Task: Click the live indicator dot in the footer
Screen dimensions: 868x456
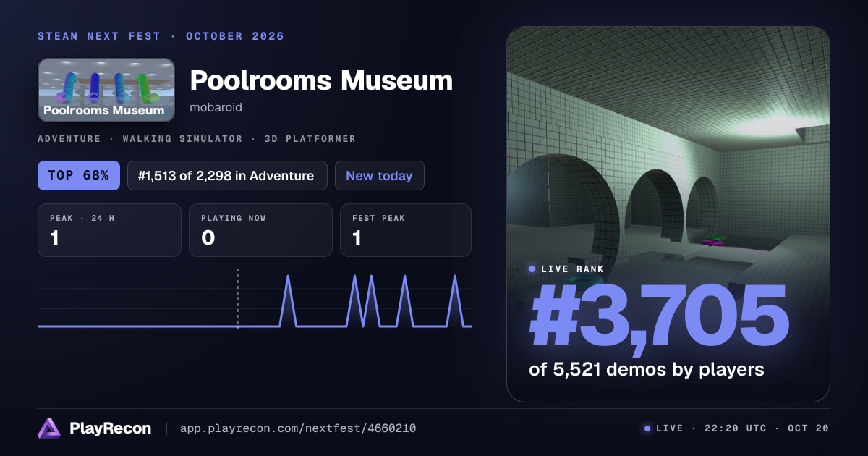Action: [647, 428]
